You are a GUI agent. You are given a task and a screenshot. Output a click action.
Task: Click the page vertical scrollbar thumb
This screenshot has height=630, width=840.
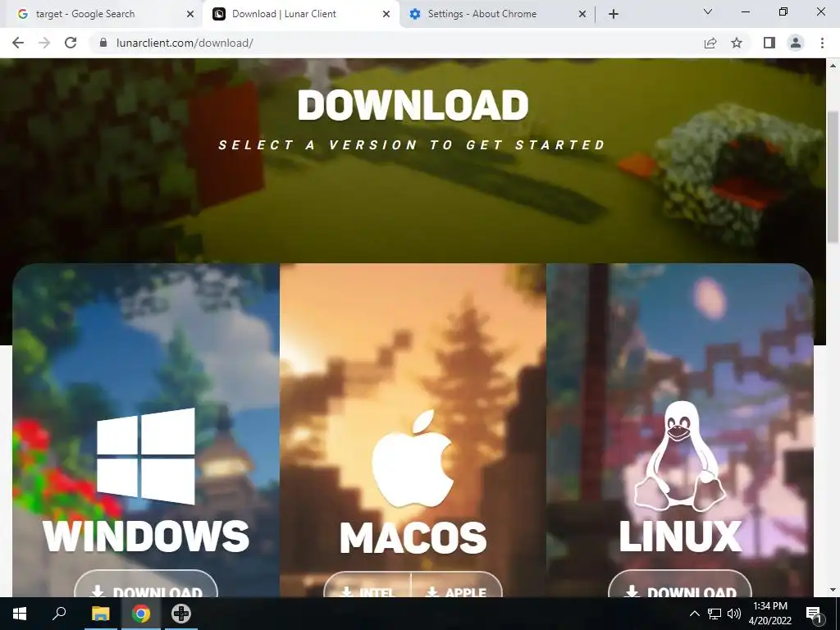point(833,177)
